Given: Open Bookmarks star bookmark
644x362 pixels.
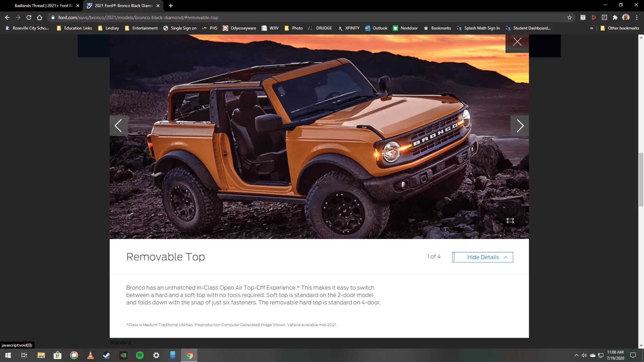Looking at the screenshot, I should click(x=437, y=28).
